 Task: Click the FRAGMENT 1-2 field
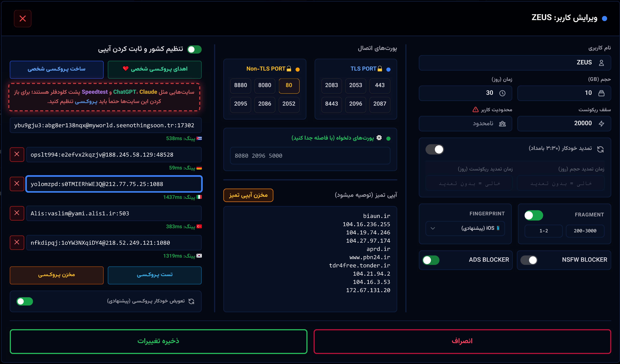[543, 231]
